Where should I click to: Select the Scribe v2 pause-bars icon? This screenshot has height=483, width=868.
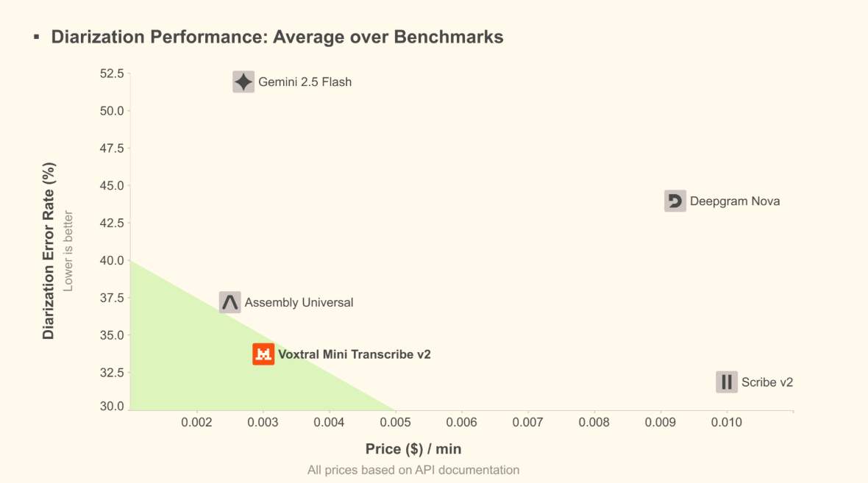click(x=727, y=382)
